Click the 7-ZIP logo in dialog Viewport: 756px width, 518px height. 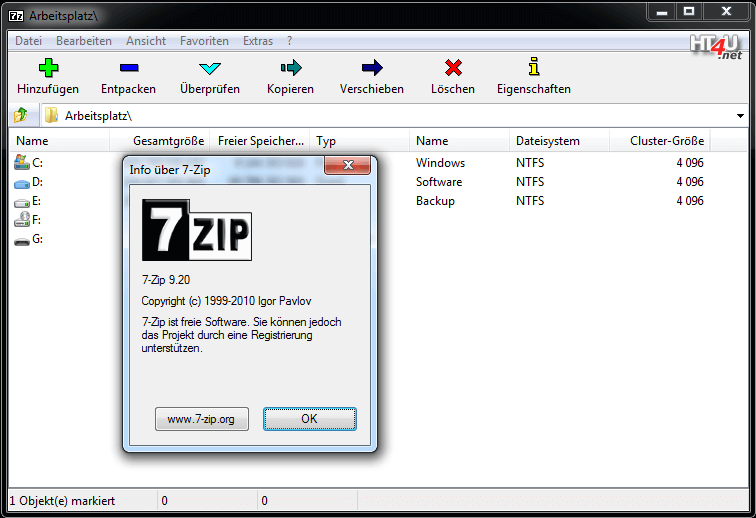197,230
